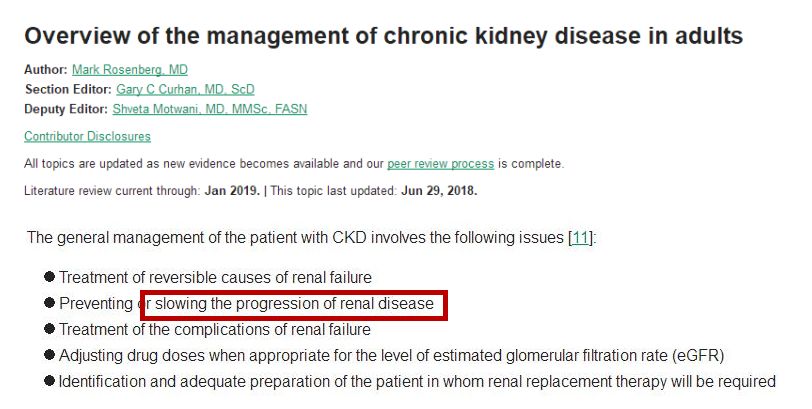Image resolution: width=812 pixels, height=409 pixels.
Task: Click the Treatment of reversible causes text
Action: (x=215, y=277)
